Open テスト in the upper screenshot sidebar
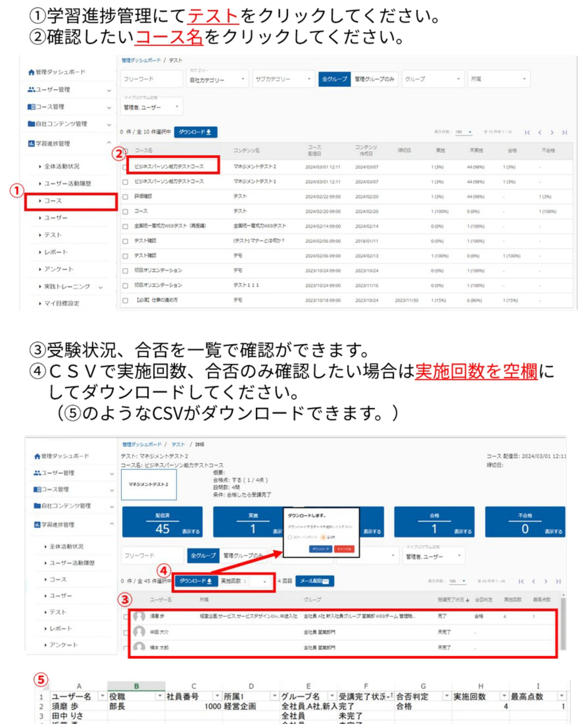The width and height of the screenshot is (588, 724). tap(53, 235)
